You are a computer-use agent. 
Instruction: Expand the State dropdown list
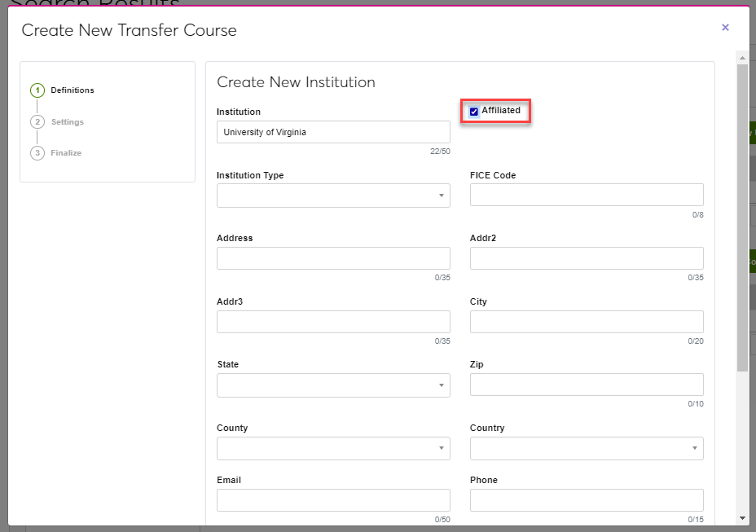(333, 385)
